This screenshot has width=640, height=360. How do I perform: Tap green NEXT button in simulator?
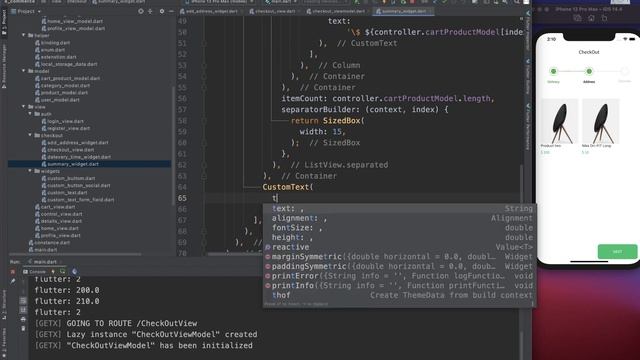pyautogui.click(x=617, y=251)
